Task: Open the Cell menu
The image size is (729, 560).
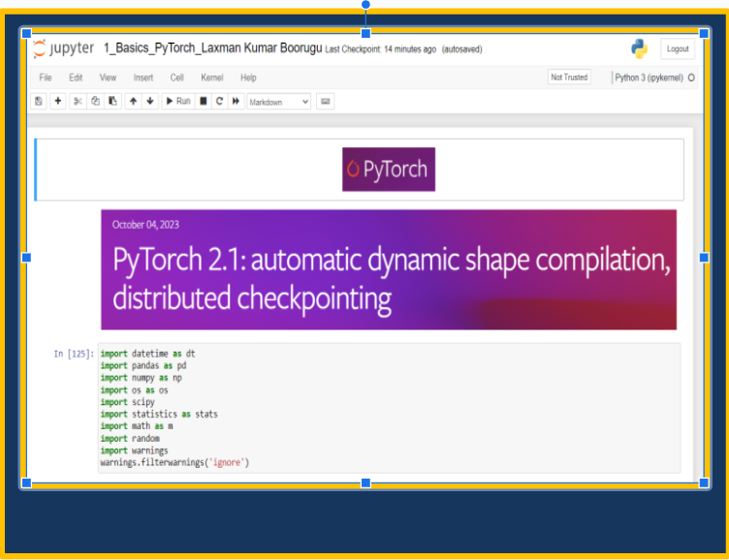Action: point(177,78)
